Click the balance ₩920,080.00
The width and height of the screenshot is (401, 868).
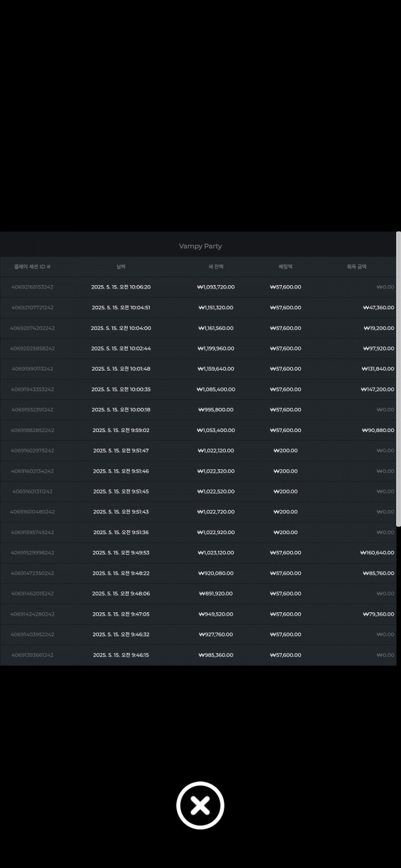(216, 574)
